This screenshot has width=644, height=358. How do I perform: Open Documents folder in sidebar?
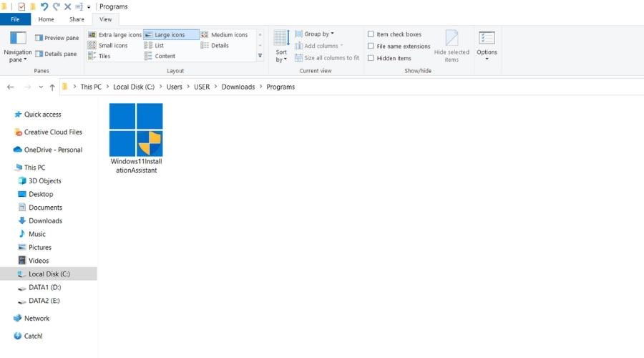(40, 208)
